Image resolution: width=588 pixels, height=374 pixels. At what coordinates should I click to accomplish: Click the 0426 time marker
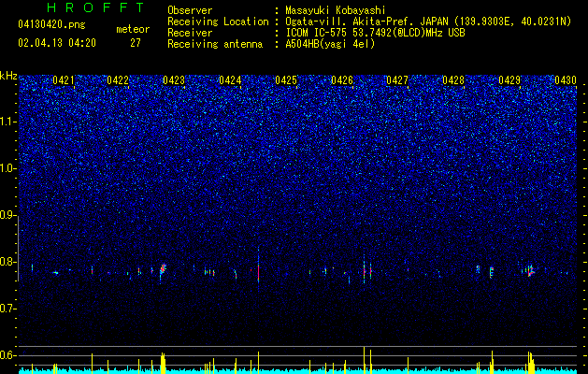(342, 79)
